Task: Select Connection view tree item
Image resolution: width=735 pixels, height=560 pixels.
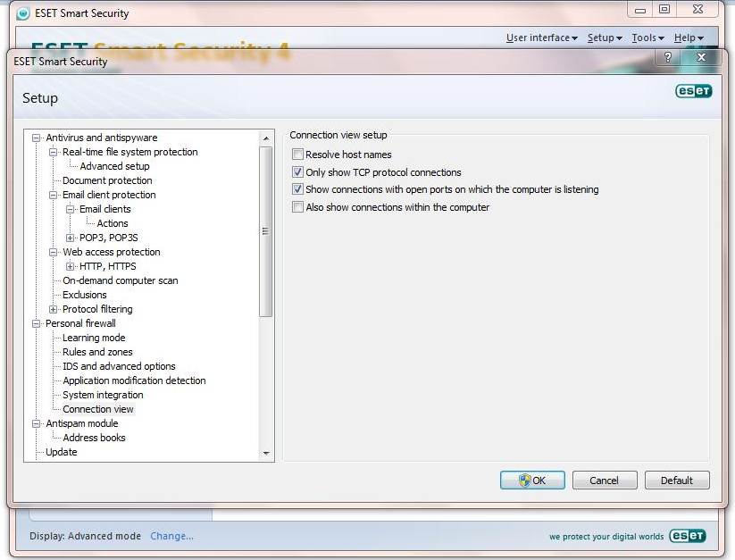Action: point(98,409)
